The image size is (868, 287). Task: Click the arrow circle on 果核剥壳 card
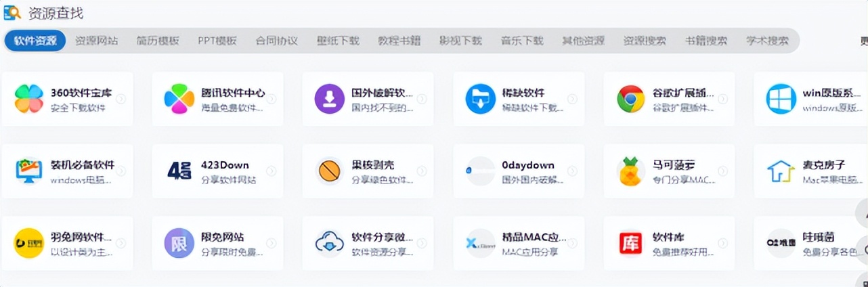pyautogui.click(x=422, y=171)
